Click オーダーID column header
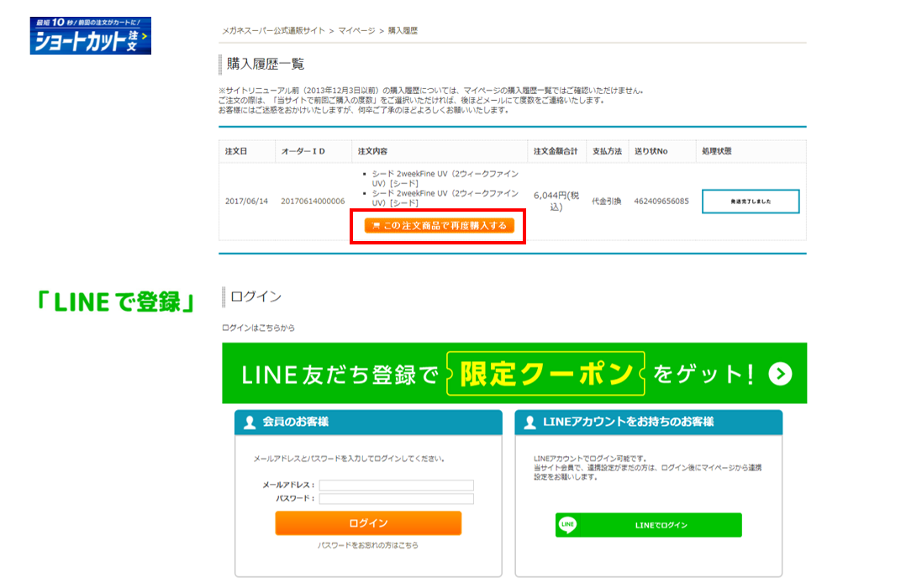 [x=303, y=151]
